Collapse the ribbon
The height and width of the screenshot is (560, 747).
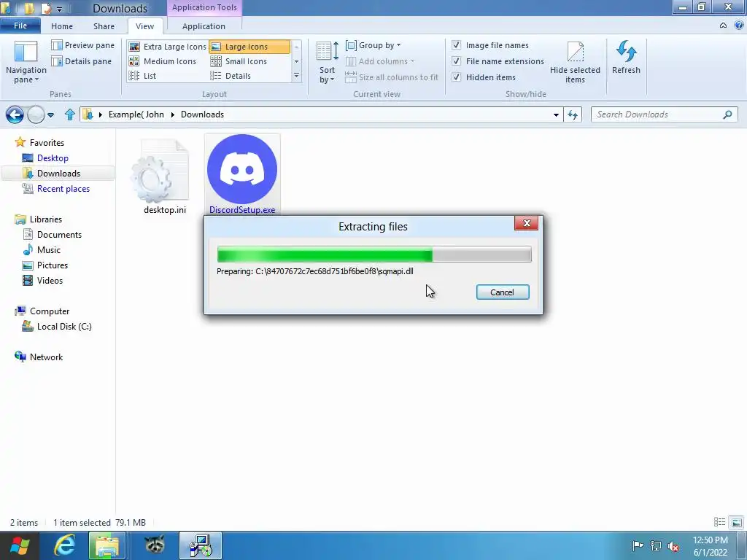point(723,26)
